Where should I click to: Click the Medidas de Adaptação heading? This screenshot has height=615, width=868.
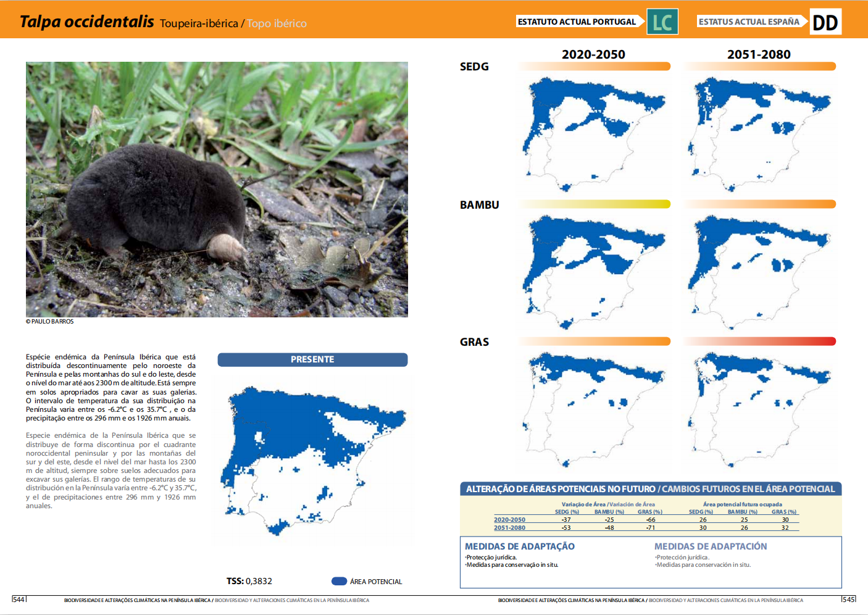[520, 546]
